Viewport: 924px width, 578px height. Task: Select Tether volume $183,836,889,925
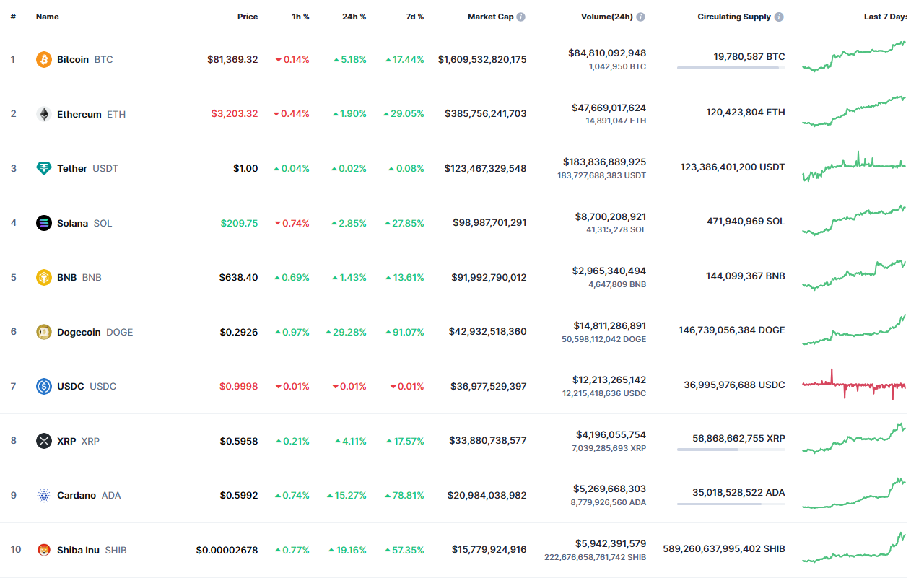(x=605, y=162)
